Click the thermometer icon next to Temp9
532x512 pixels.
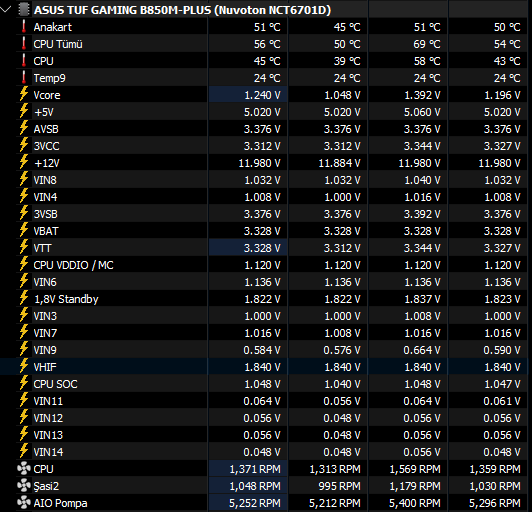[24, 77]
